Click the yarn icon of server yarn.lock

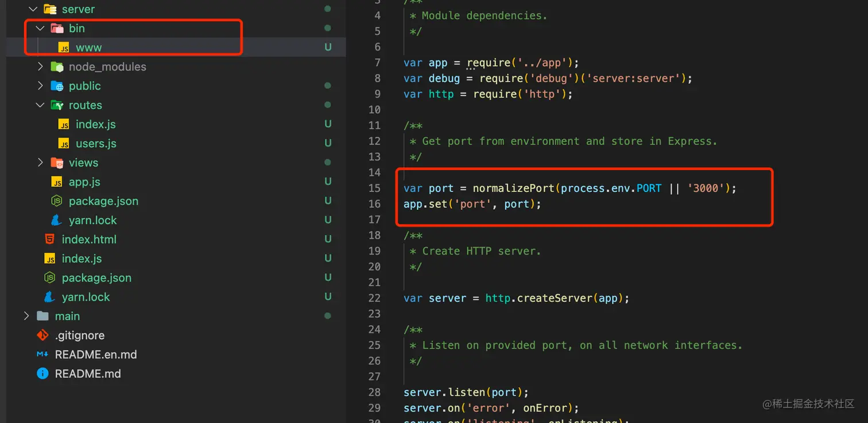point(57,220)
